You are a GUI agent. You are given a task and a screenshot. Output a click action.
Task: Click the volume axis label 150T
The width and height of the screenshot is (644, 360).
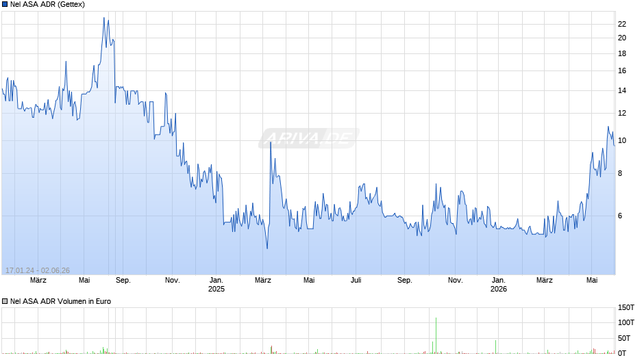click(626, 307)
